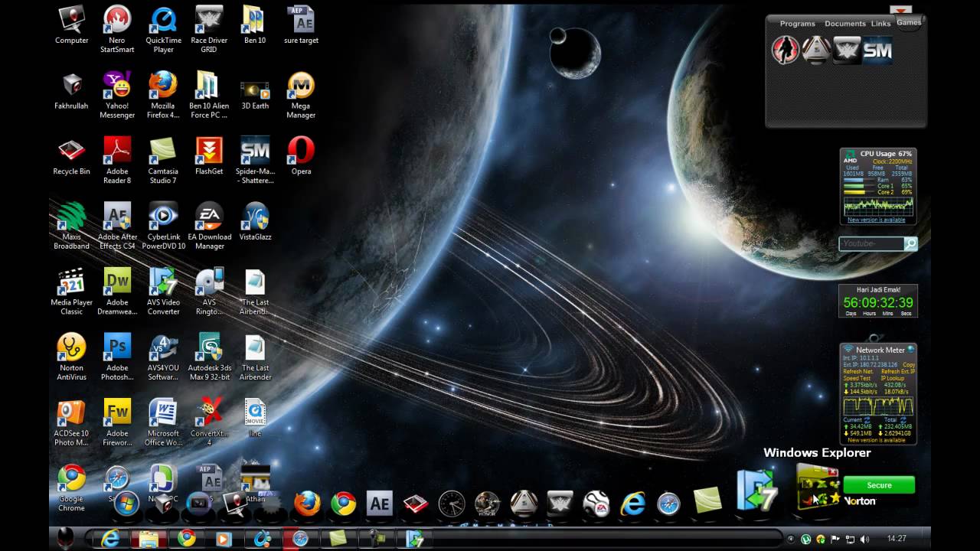Select the Race Driver GRID desktop shortcut
This screenshot has height=551, width=980.
click(x=209, y=29)
